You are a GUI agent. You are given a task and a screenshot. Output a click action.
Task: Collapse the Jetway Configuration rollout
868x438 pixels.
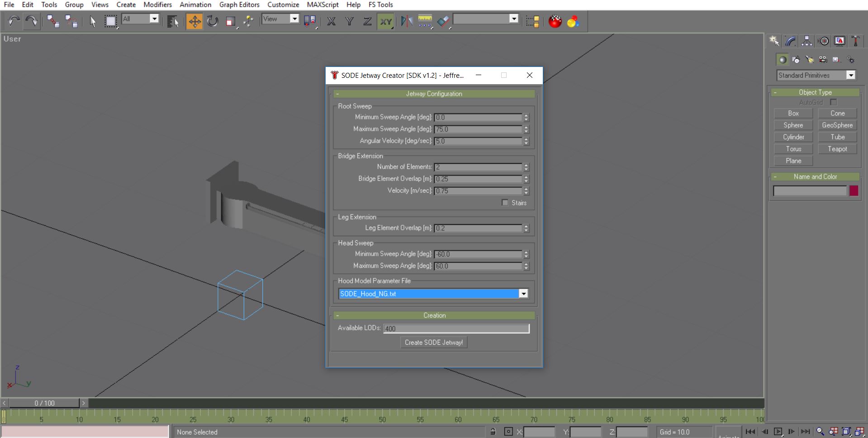click(434, 94)
